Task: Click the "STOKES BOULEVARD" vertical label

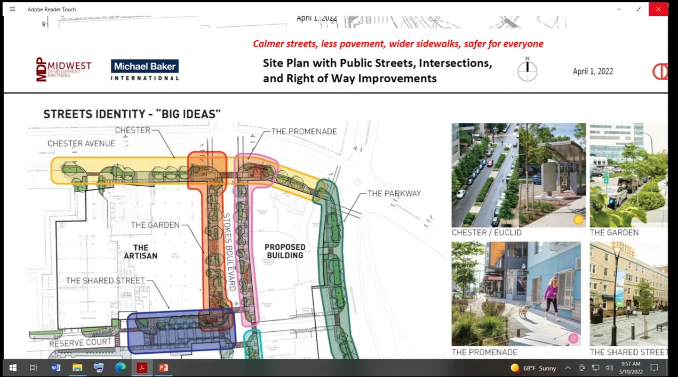Action: [229, 252]
